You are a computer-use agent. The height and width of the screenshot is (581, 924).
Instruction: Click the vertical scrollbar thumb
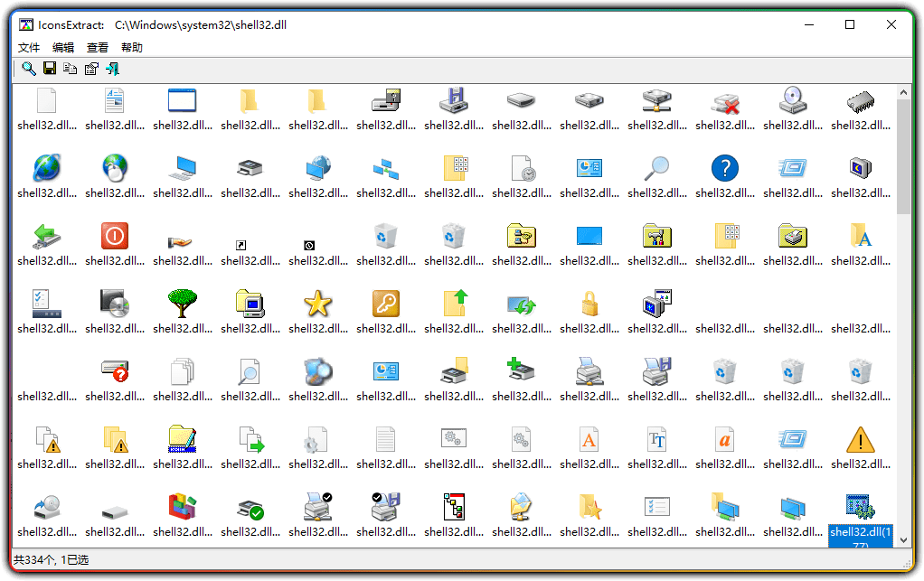coord(903,156)
